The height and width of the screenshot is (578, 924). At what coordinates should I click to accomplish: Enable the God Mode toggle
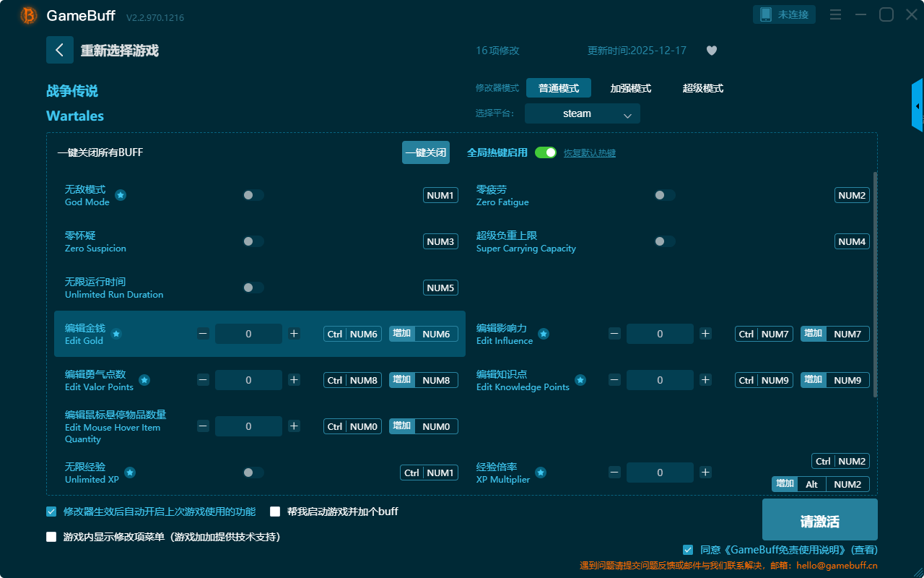coord(253,195)
